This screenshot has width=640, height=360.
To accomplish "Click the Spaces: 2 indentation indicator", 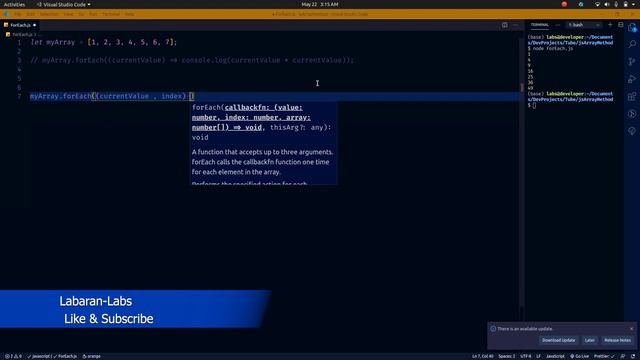I will click(507, 356).
